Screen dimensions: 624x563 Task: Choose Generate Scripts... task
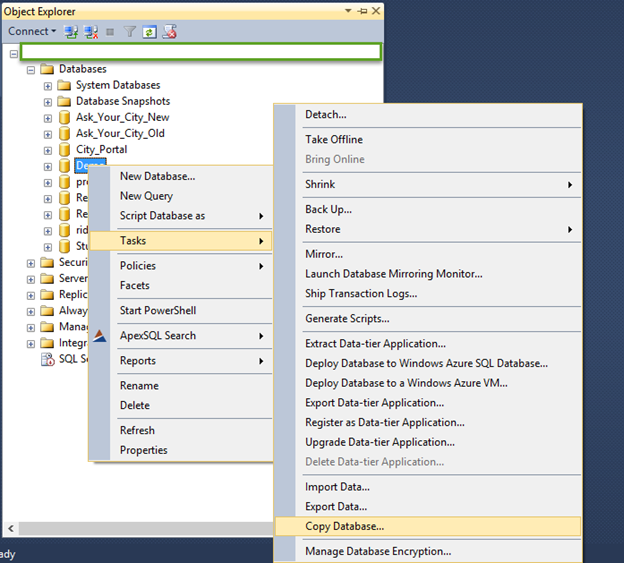428,319
